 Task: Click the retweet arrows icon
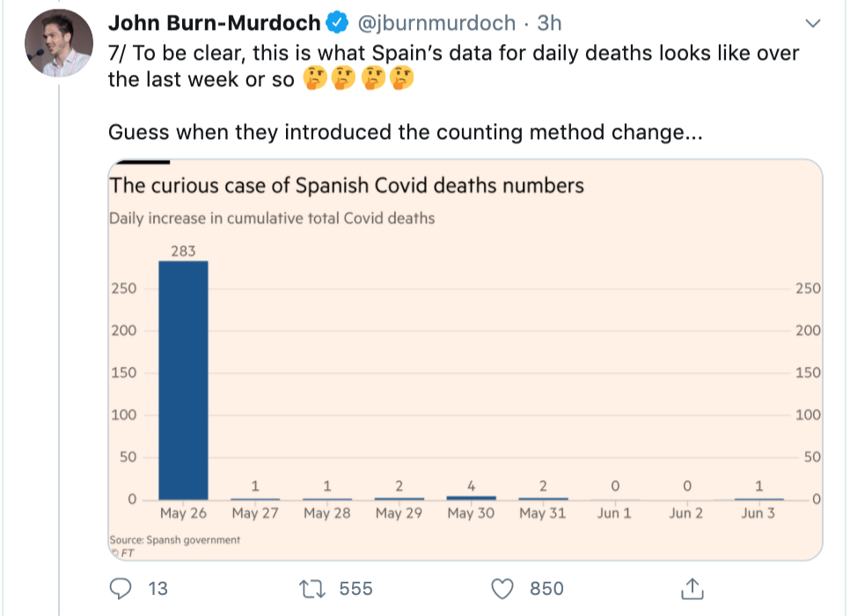tap(312, 588)
